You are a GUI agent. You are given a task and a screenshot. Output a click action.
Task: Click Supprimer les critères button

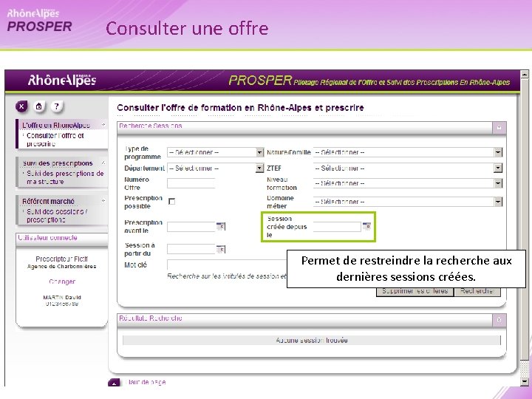(415, 291)
